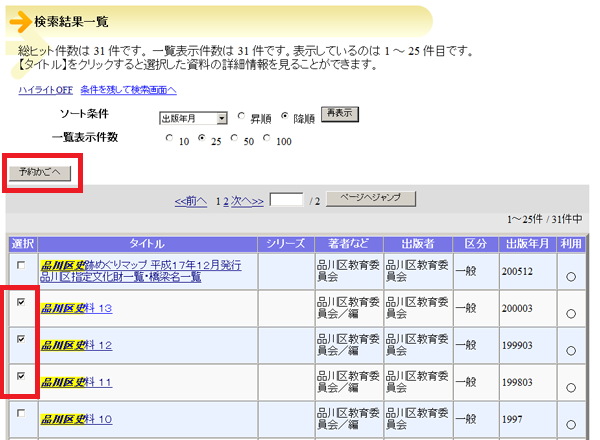
Task: Click the availability circle for 品川区史料 12
Action: point(571,351)
